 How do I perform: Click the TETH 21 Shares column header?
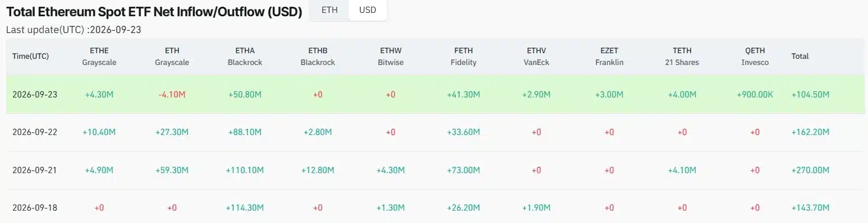coord(682,57)
